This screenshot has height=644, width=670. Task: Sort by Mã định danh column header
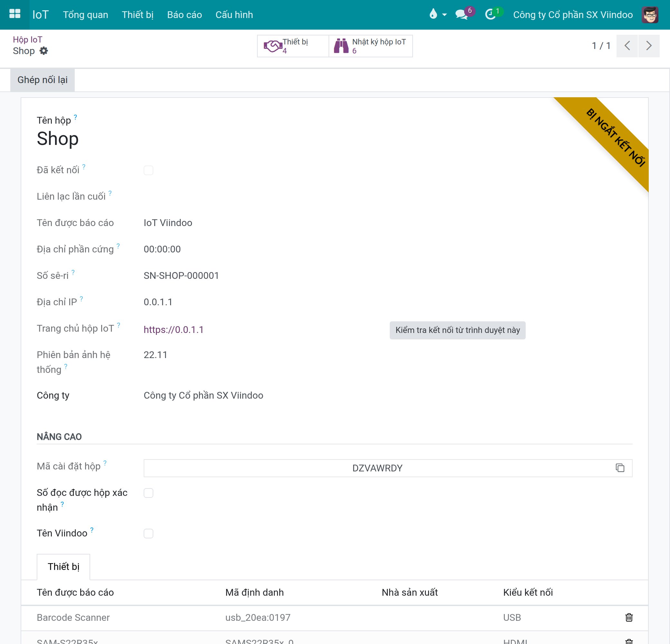254,592
